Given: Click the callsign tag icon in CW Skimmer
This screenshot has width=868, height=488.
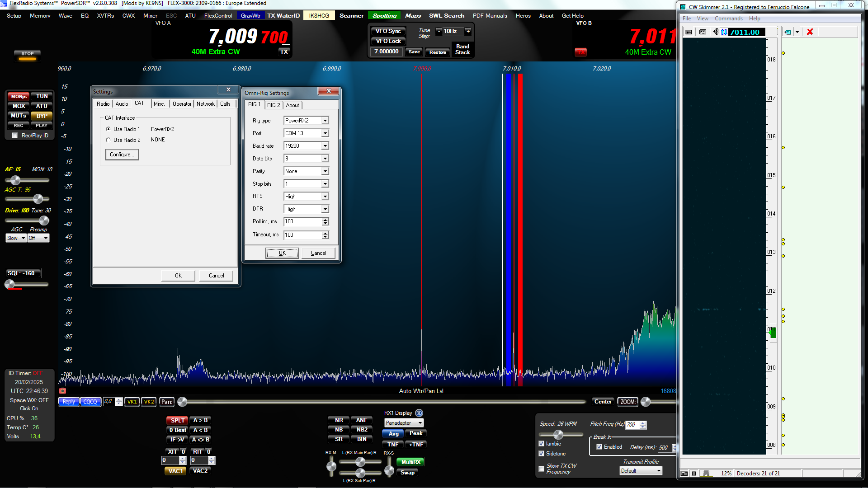Looking at the screenshot, I should [x=788, y=32].
